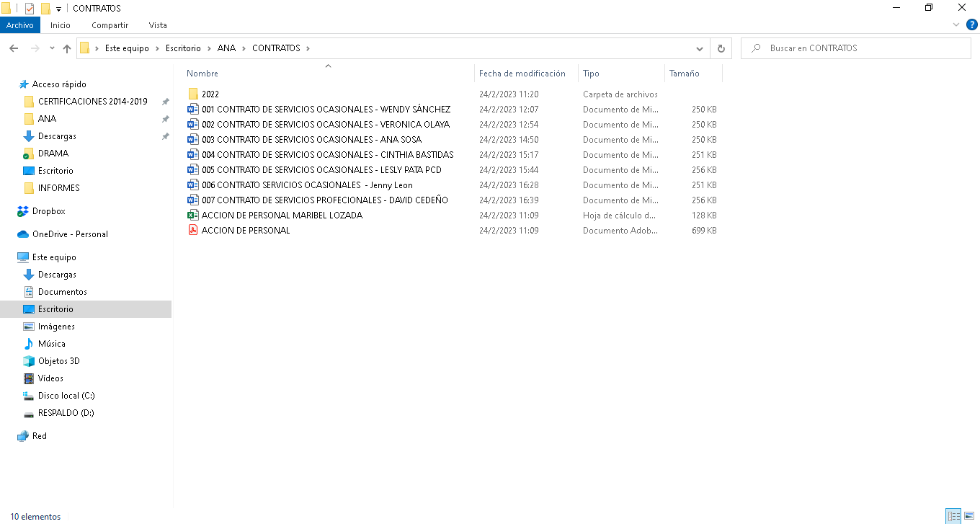Open Quick Access Toolbar customize dropdown
Viewport: 980px width, 524px height.
coord(58,9)
